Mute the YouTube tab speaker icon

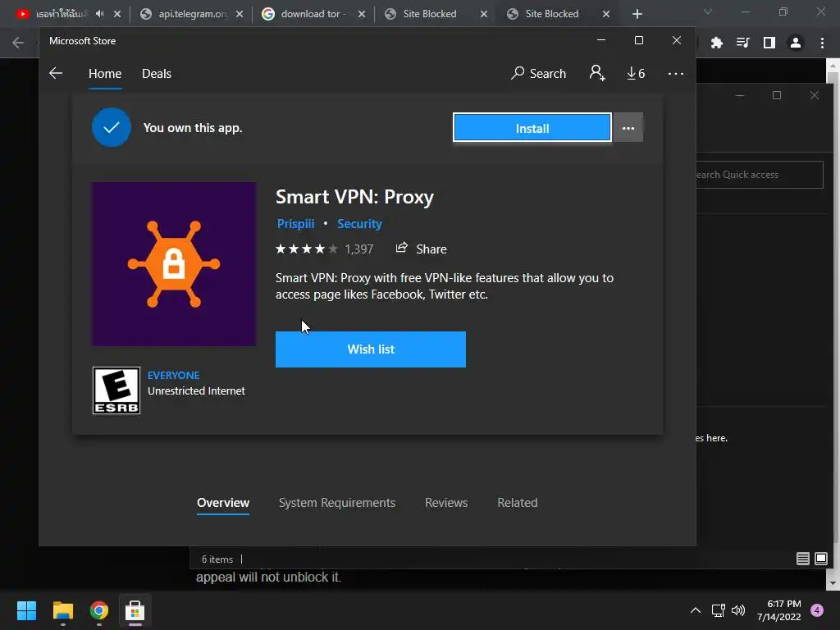click(x=99, y=14)
